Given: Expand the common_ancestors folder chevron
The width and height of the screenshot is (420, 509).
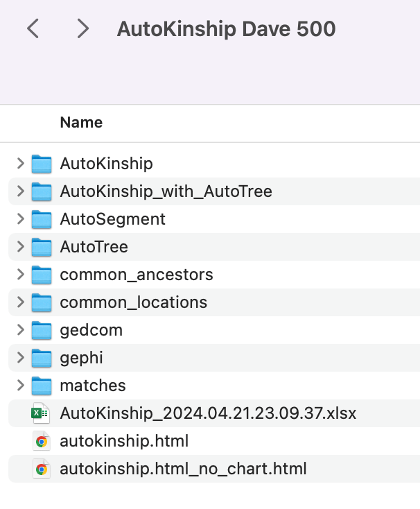Looking at the screenshot, I should click(20, 275).
